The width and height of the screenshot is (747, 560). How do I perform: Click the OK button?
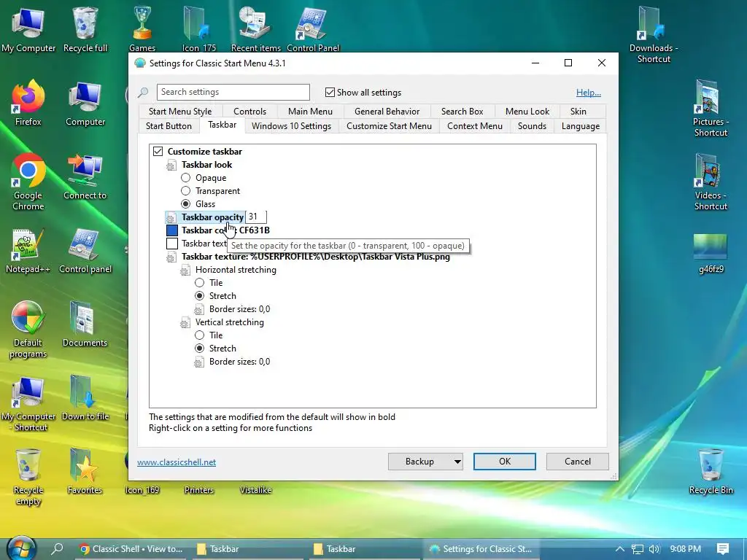pyautogui.click(x=505, y=462)
